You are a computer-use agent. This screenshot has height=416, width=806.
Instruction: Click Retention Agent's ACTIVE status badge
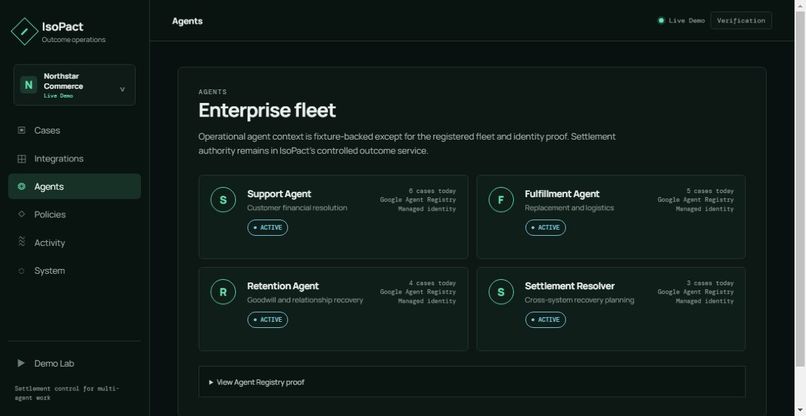267,319
